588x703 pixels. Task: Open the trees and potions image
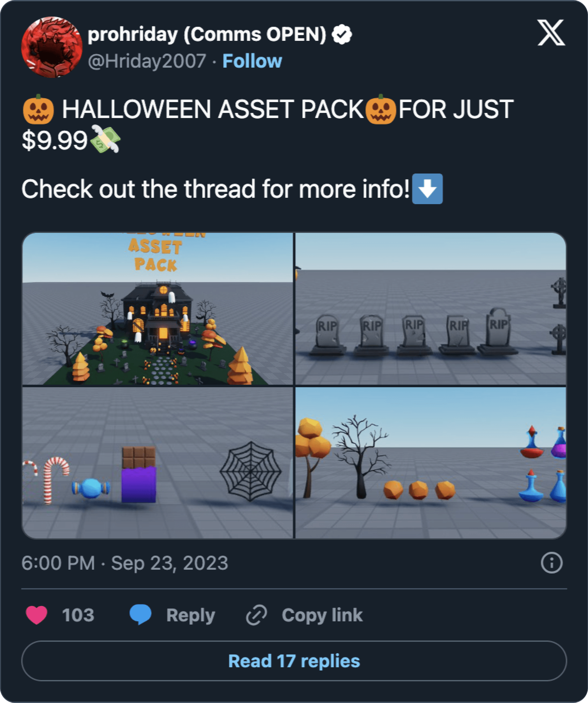point(431,463)
